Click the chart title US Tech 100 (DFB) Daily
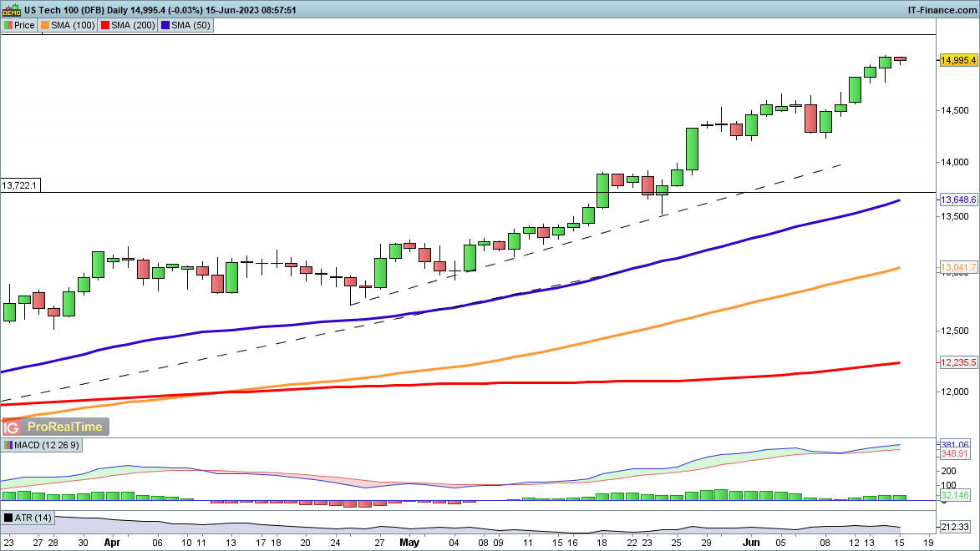Screen dimensions: 980x551 (x=76, y=10)
